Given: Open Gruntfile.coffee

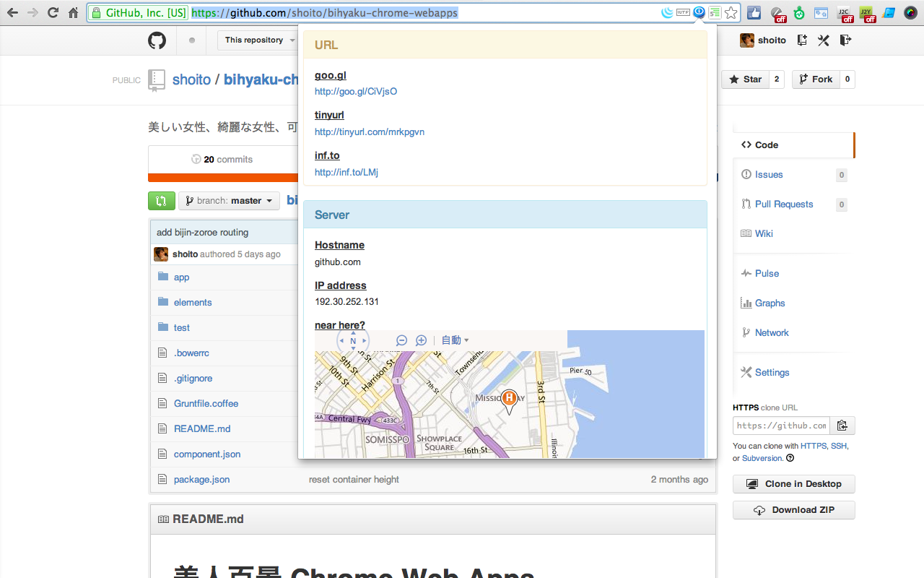Looking at the screenshot, I should point(206,404).
